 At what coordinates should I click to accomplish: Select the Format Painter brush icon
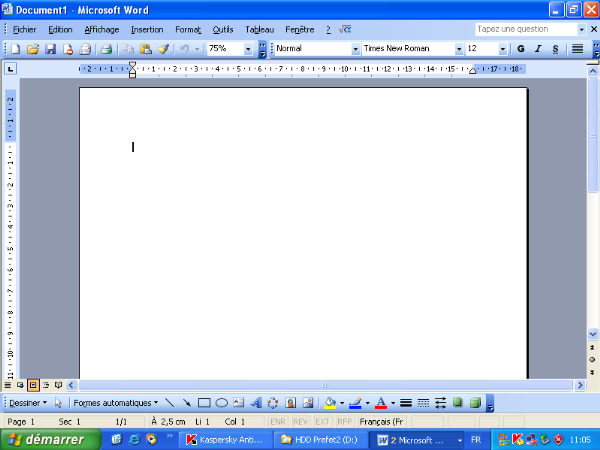click(163, 48)
